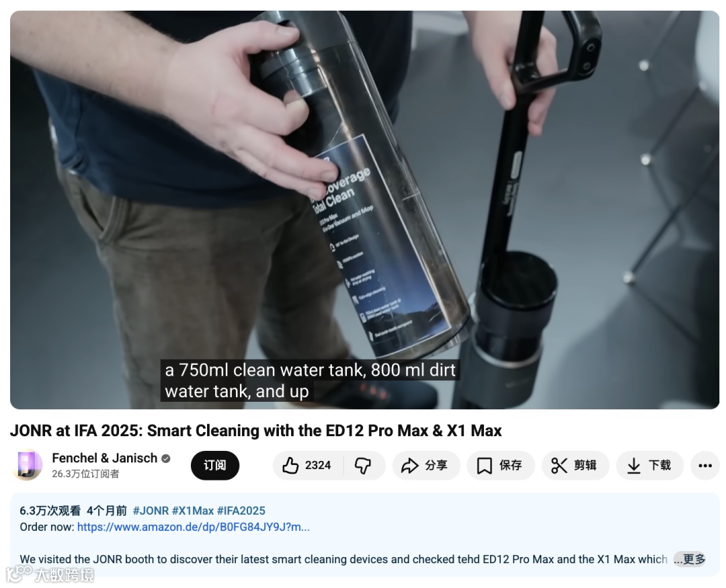726x588 pixels.
Task: Click the thumbs-down dislike icon
Action: tap(362, 465)
